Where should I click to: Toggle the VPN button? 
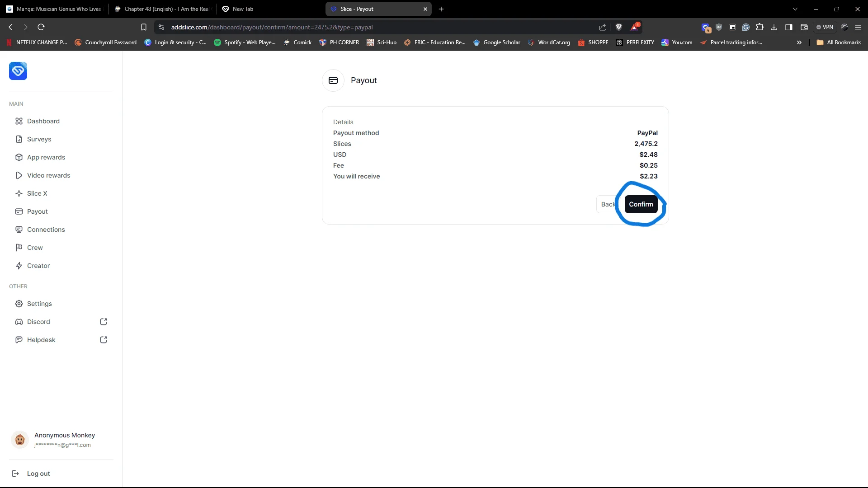tap(825, 27)
